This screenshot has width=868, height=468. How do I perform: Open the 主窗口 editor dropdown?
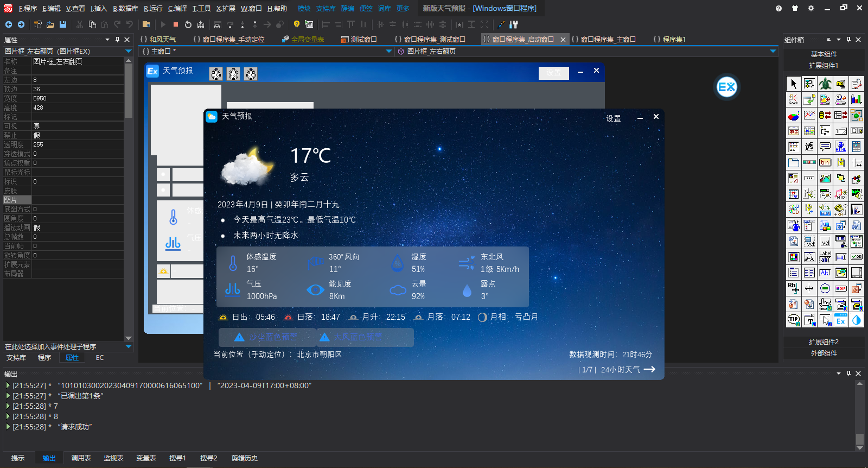[x=389, y=51]
